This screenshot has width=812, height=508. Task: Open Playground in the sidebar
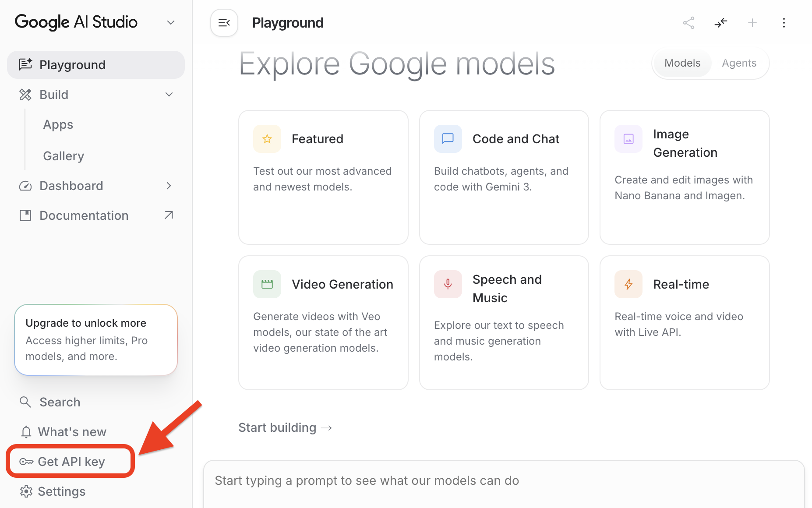point(96,65)
